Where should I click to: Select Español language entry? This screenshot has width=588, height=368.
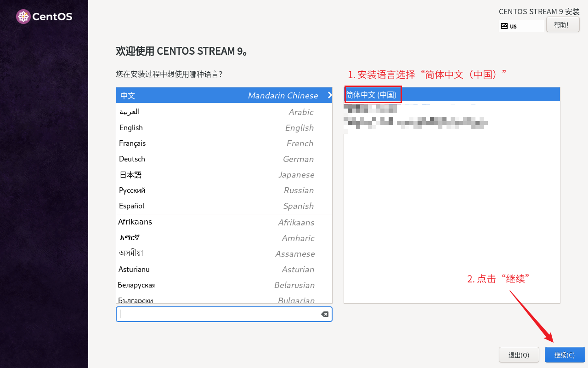point(224,206)
